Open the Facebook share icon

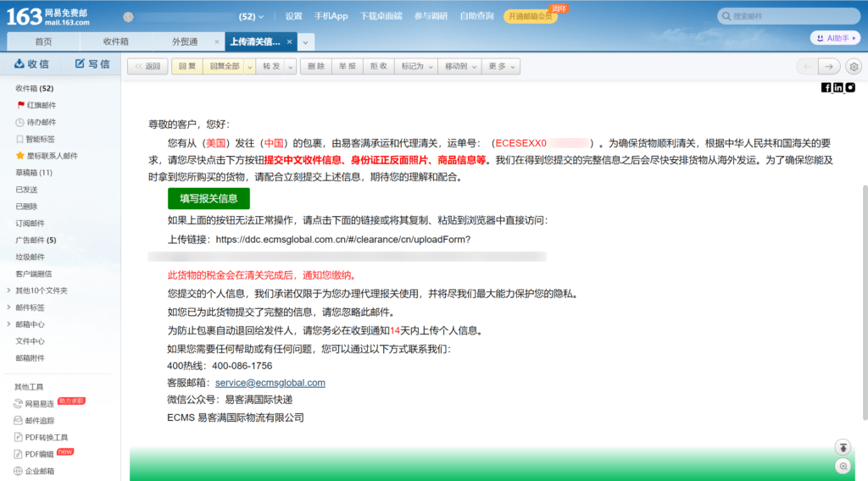coord(826,87)
